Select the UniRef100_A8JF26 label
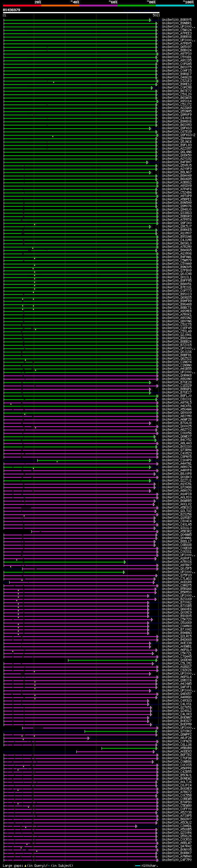The image size is (197, 868). tap(177, 738)
